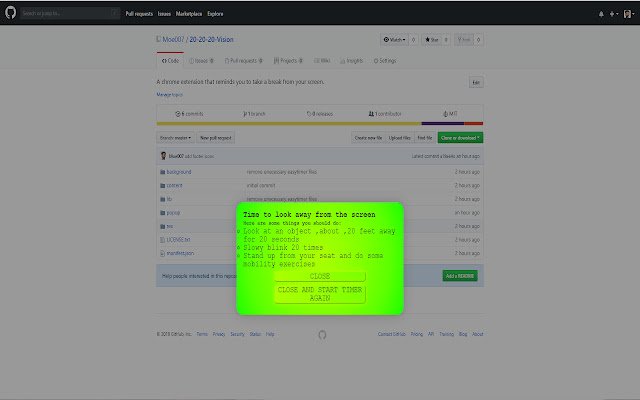Click the manifest.json file icon
This screenshot has height=400, width=640.
[162, 253]
